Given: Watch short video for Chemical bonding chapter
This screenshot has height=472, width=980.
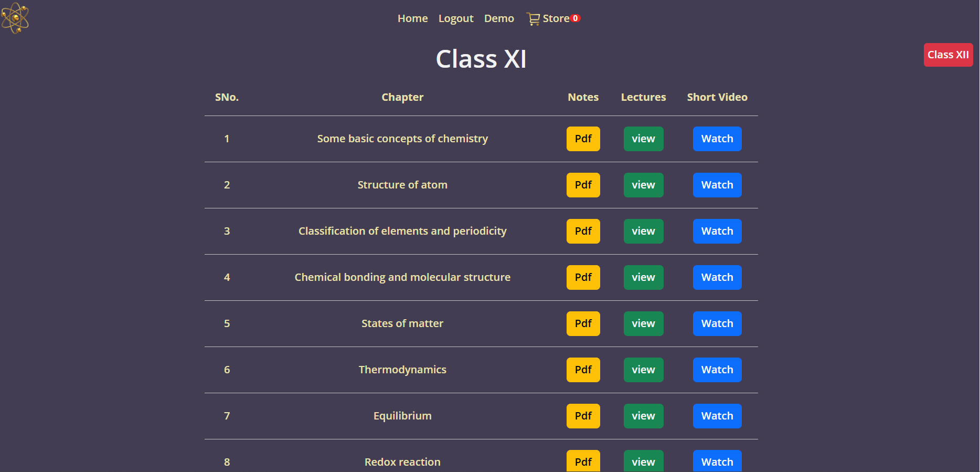Looking at the screenshot, I should [x=717, y=277].
